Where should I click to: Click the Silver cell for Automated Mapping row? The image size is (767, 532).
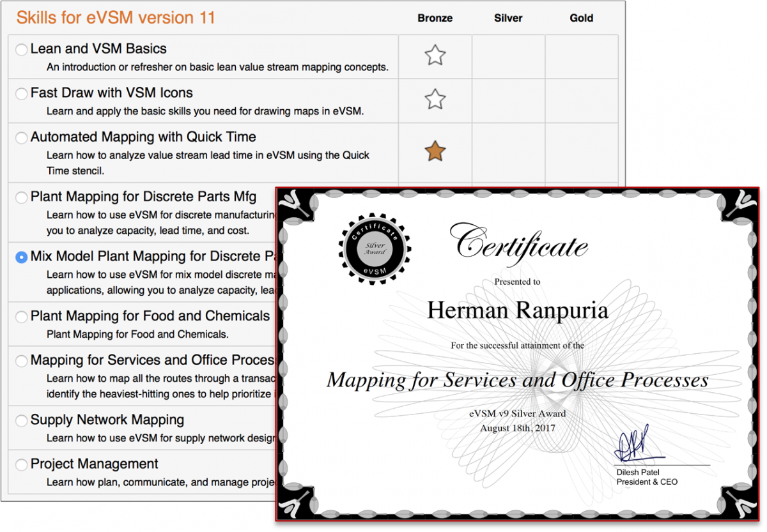(509, 152)
